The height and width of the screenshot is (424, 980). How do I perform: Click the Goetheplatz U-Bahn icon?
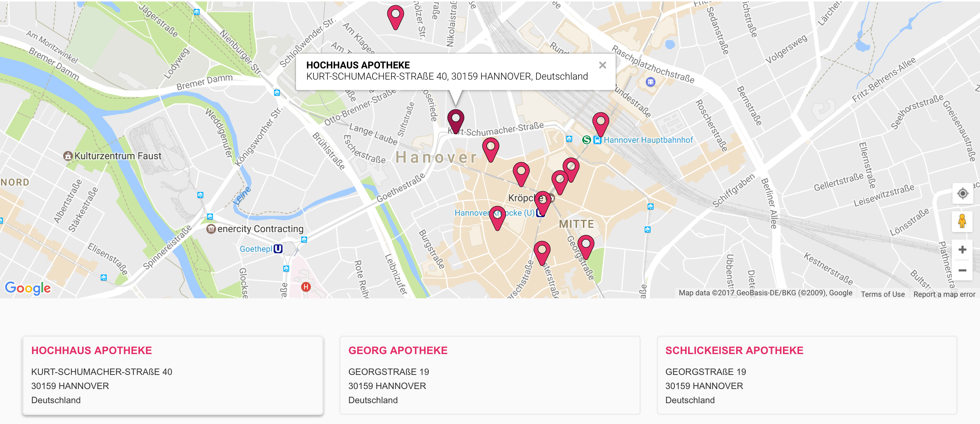[278, 248]
